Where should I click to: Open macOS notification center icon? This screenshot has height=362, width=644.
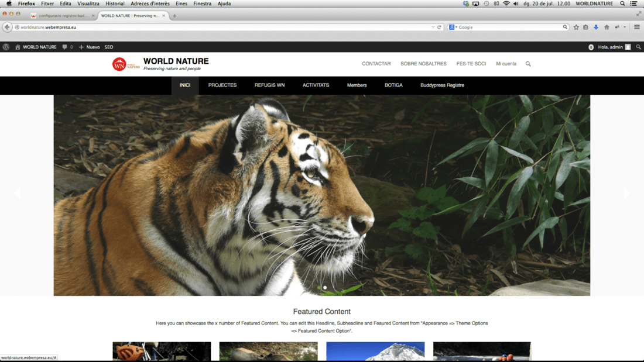[x=633, y=4]
